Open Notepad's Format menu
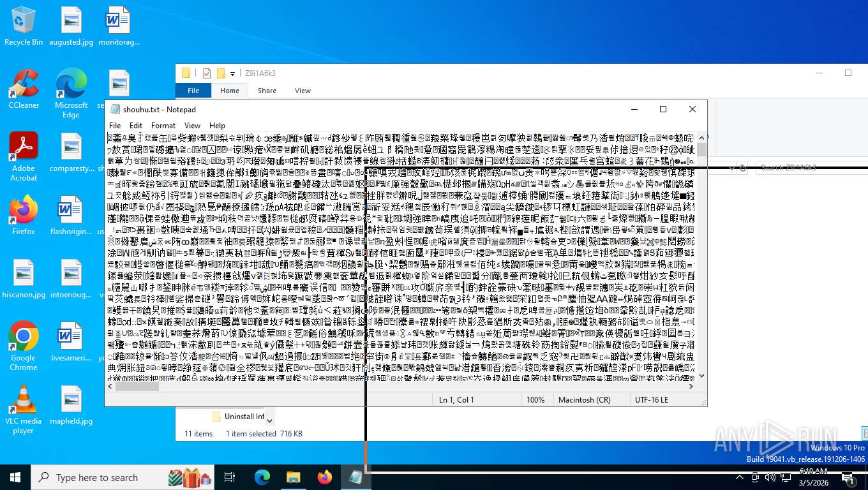 pyautogui.click(x=163, y=126)
